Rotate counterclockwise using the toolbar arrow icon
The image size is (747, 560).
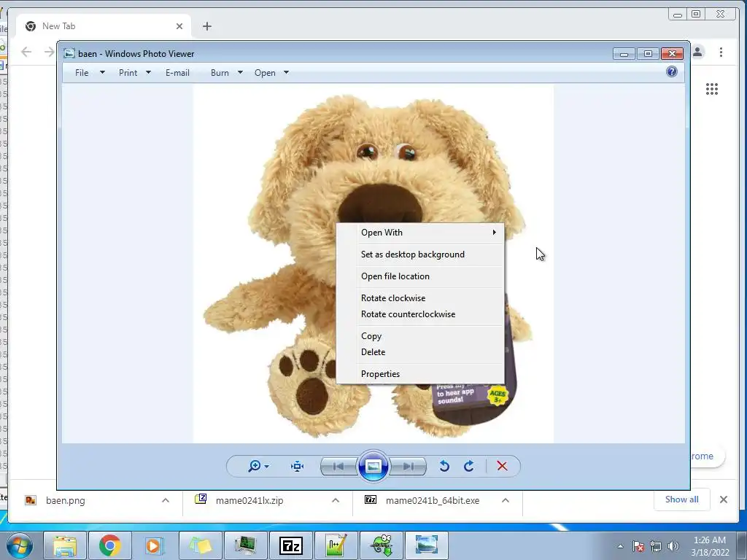[444, 466]
